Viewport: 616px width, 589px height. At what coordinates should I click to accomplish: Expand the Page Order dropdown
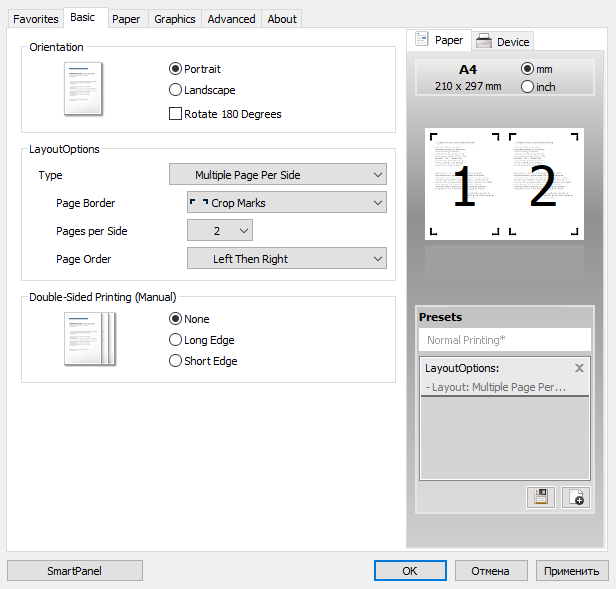(286, 259)
